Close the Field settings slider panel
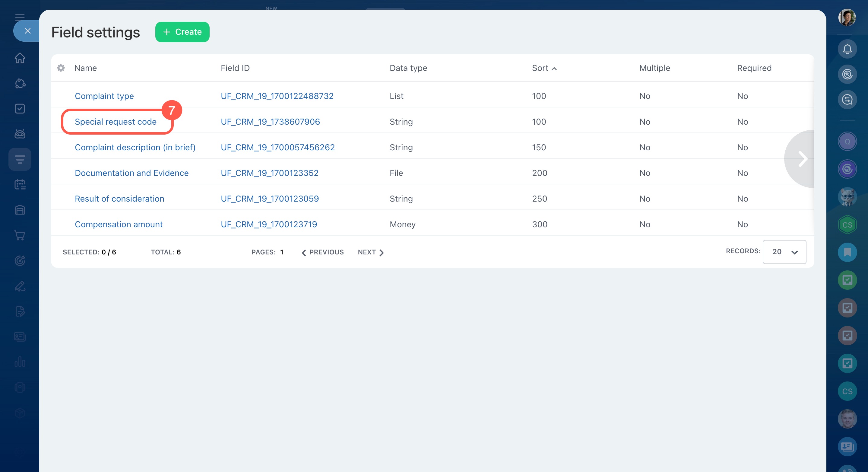Screen dimensions: 868x472 click(x=28, y=31)
